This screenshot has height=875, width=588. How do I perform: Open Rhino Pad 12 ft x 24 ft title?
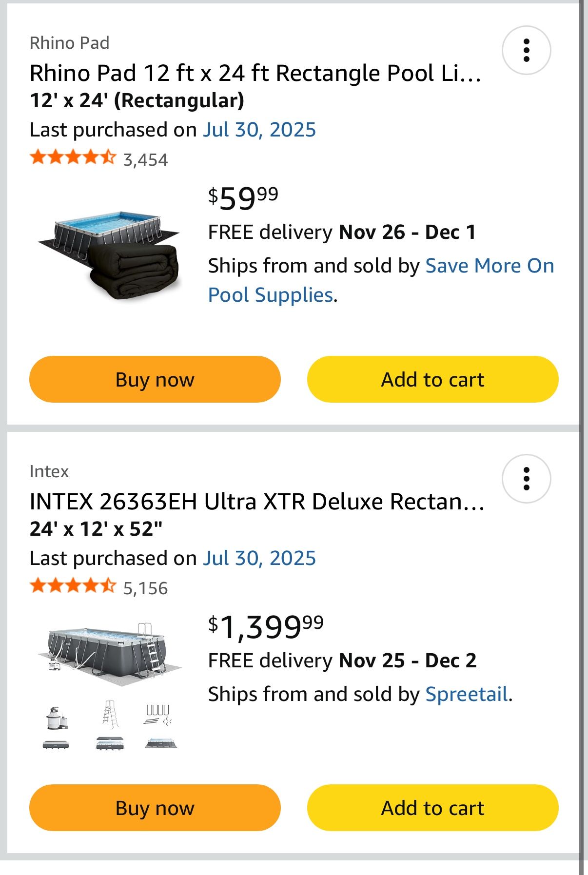(x=255, y=74)
